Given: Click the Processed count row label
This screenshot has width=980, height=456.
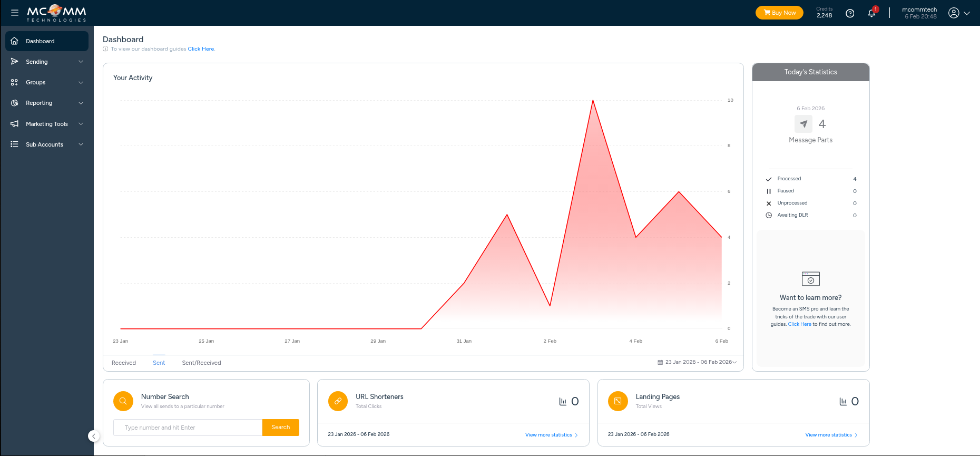Looking at the screenshot, I should pyautogui.click(x=789, y=179).
